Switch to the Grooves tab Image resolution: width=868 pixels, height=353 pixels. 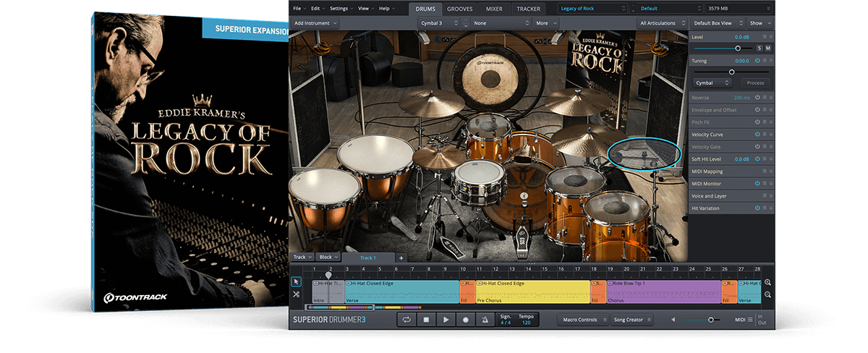tap(460, 9)
